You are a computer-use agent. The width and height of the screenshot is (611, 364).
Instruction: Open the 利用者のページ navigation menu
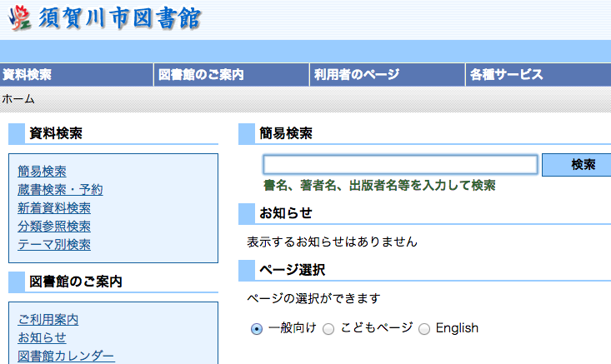(x=388, y=74)
